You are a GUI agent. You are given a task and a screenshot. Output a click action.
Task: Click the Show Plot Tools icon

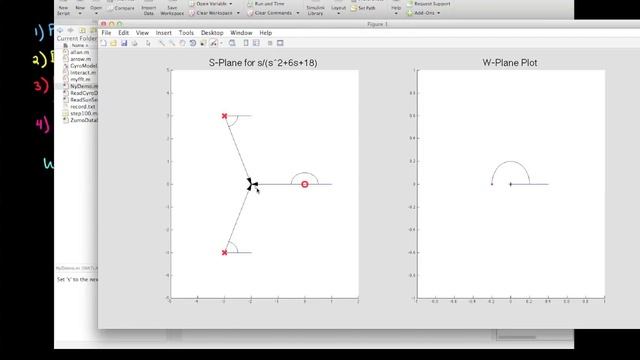pos(280,43)
